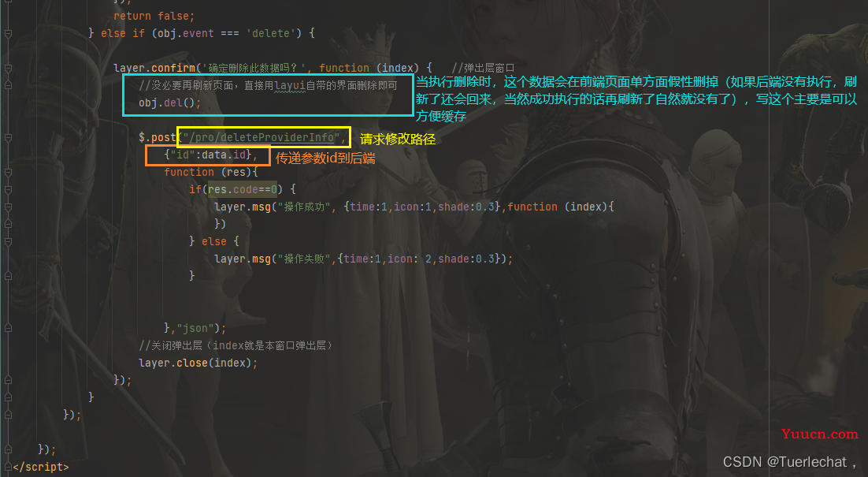
Task: Collapse the fold marker on the layer.confirm line
Action: coord(9,68)
